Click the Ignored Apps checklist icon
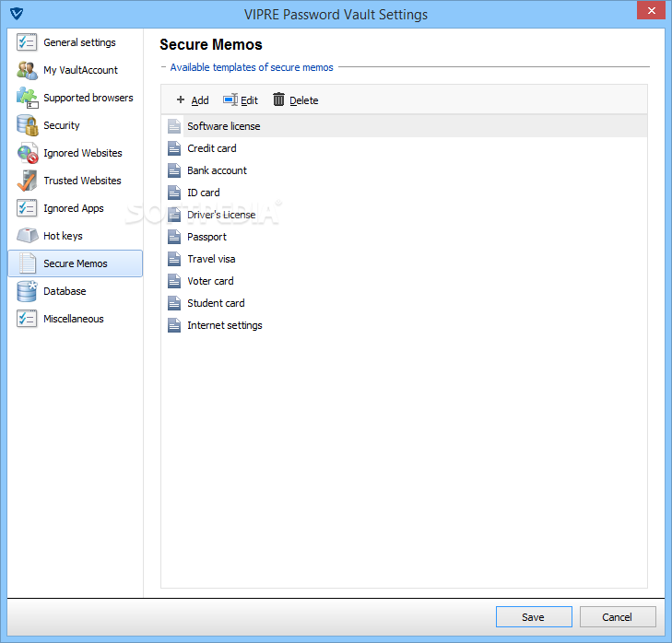Viewport: 672px width, 643px height. 27,208
